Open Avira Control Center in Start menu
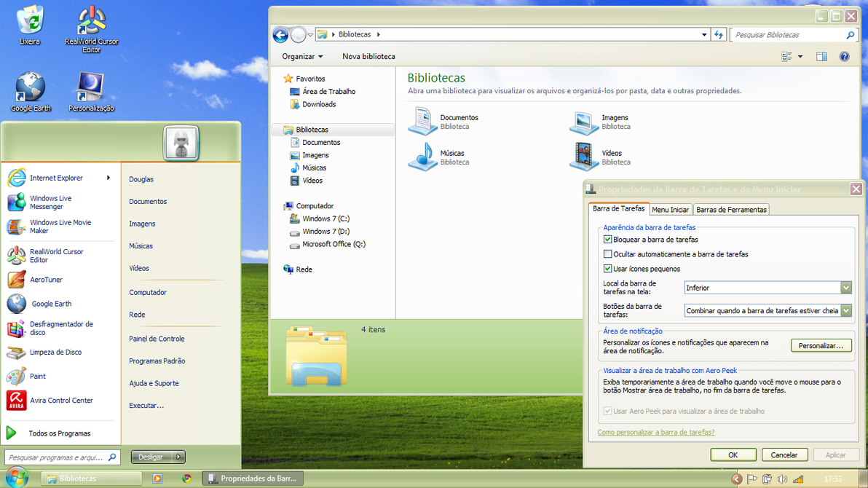 (61, 401)
